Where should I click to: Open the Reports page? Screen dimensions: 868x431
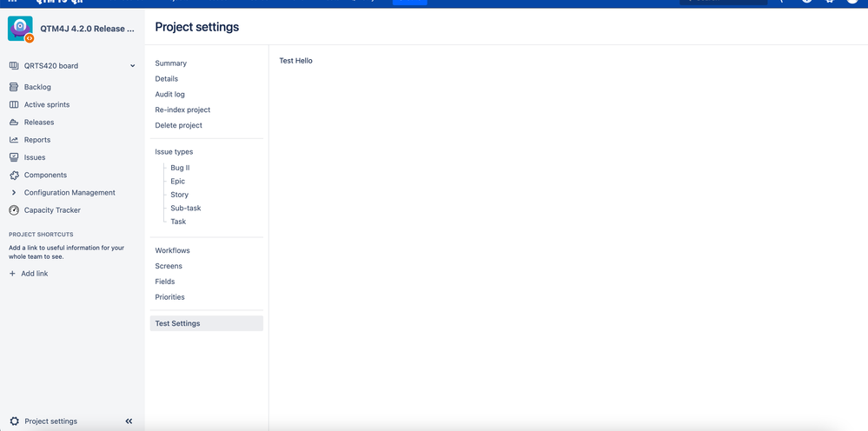pyautogui.click(x=37, y=140)
